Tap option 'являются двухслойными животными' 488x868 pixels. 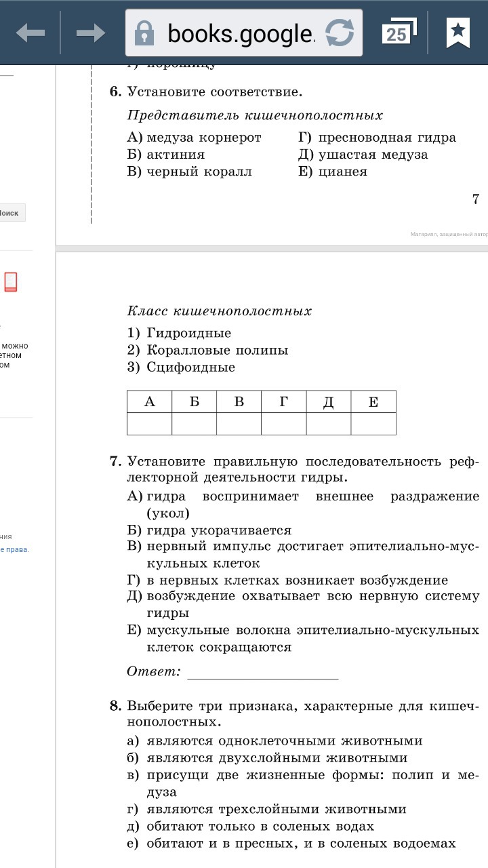click(277, 758)
